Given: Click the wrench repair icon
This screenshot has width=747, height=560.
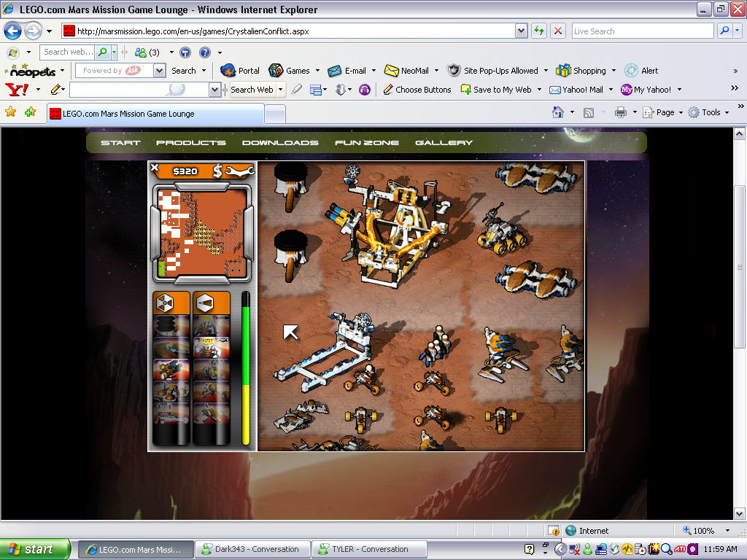Looking at the screenshot, I should coord(239,171).
